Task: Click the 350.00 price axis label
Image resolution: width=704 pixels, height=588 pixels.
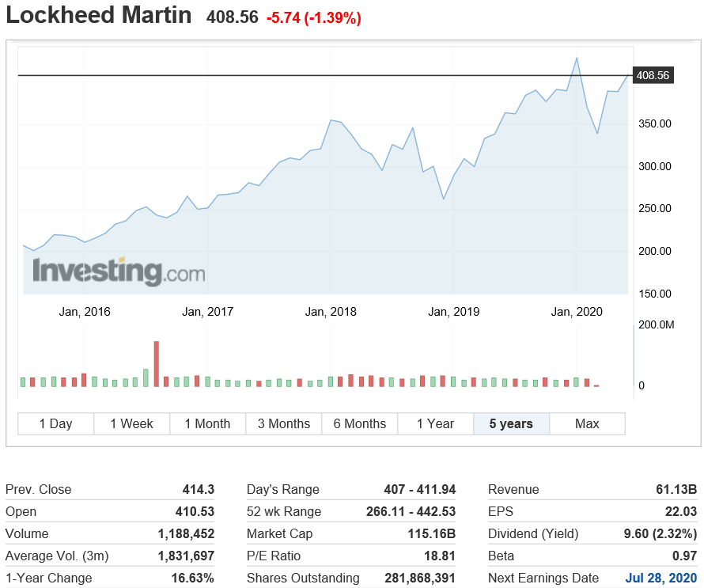Action: 655,123
